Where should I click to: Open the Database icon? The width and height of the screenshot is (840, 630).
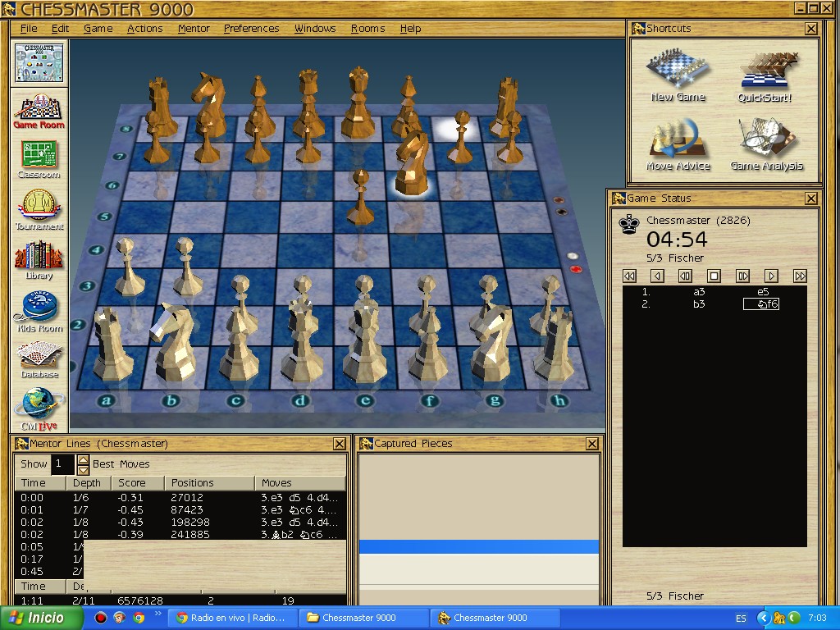[39, 359]
